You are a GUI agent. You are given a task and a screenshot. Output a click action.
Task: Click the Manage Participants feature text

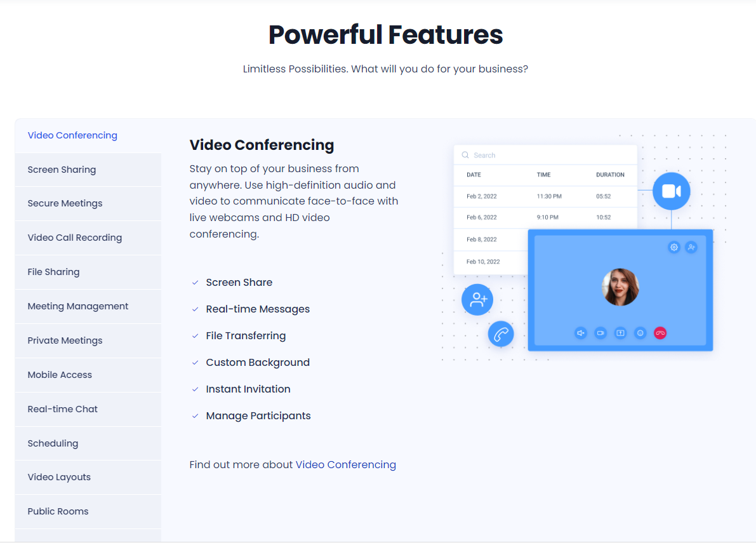coord(258,416)
